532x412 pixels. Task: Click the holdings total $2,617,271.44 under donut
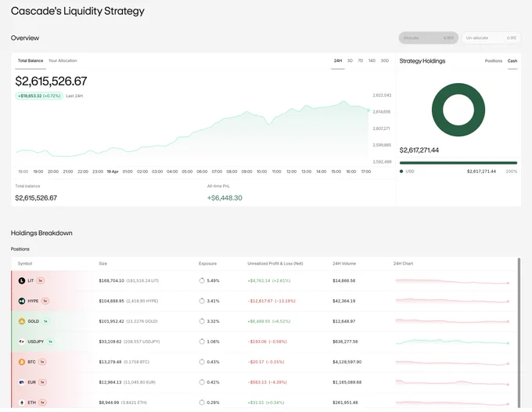[419, 150]
